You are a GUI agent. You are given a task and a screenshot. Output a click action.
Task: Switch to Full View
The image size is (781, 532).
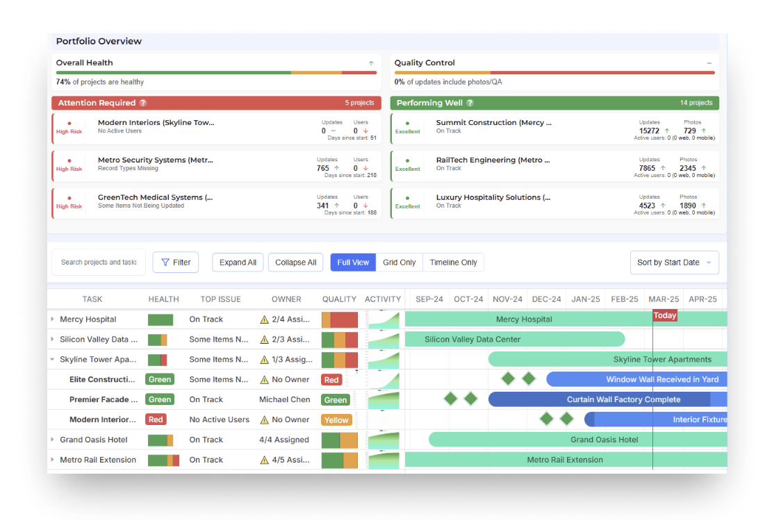(353, 263)
